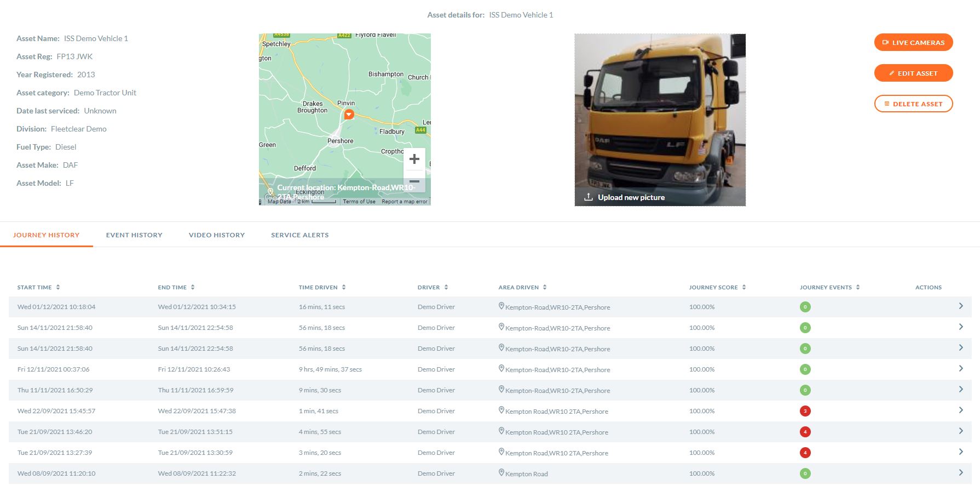Zoom in on the map

[x=414, y=159]
